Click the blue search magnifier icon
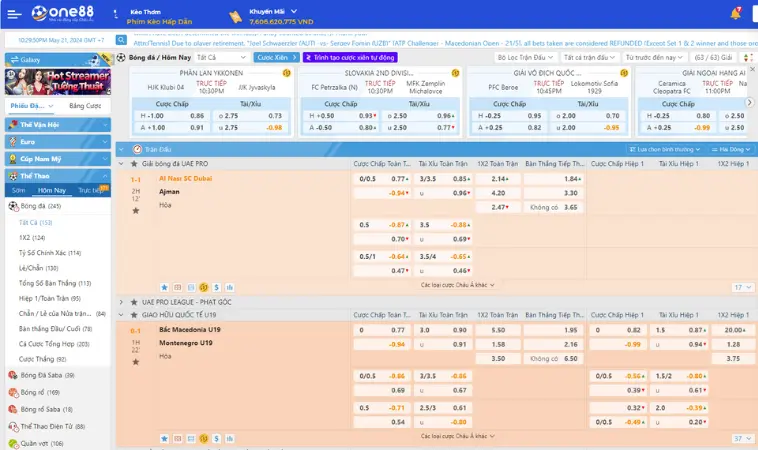This screenshot has height=450, width=758. [123, 39]
